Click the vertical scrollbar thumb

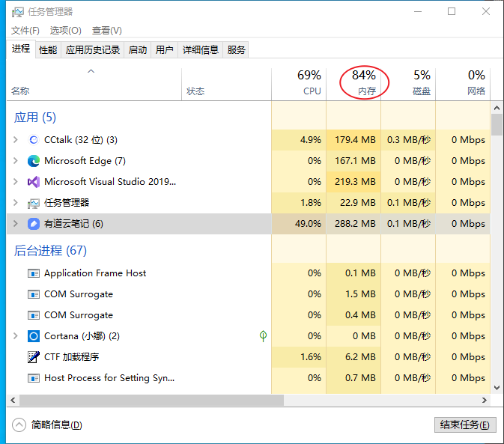pyautogui.click(x=497, y=124)
